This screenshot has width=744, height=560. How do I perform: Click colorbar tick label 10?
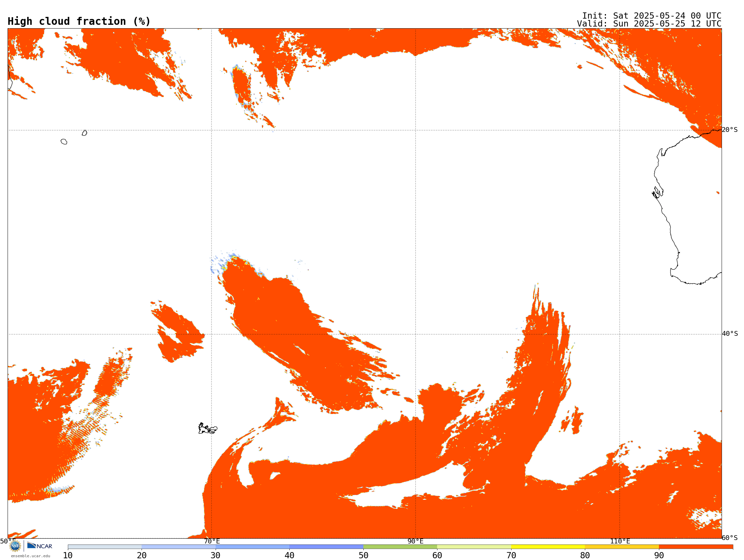(x=68, y=556)
